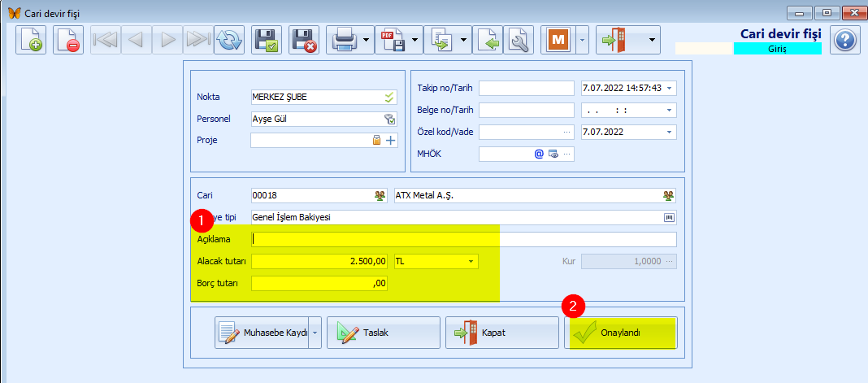Viewport: 868px width, 383px height.
Task: Expand the copy documents dropdown arrow
Action: (x=464, y=40)
